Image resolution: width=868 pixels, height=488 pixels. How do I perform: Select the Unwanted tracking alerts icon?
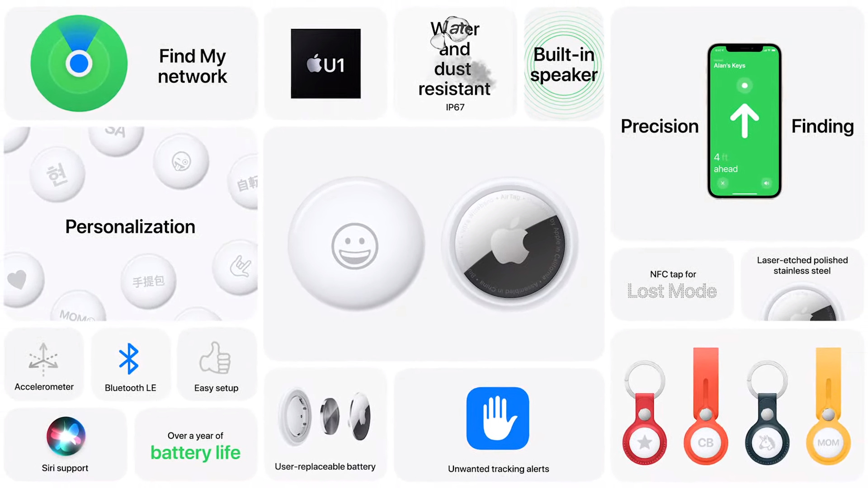pyautogui.click(x=496, y=417)
